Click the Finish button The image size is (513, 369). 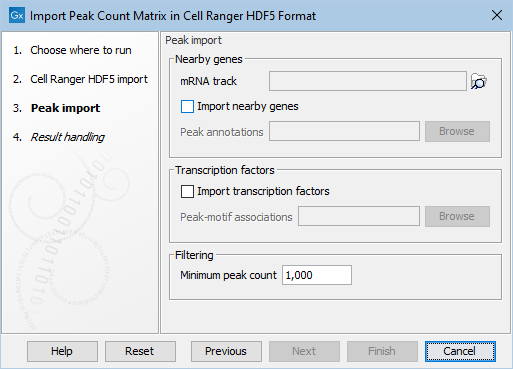coord(382,351)
